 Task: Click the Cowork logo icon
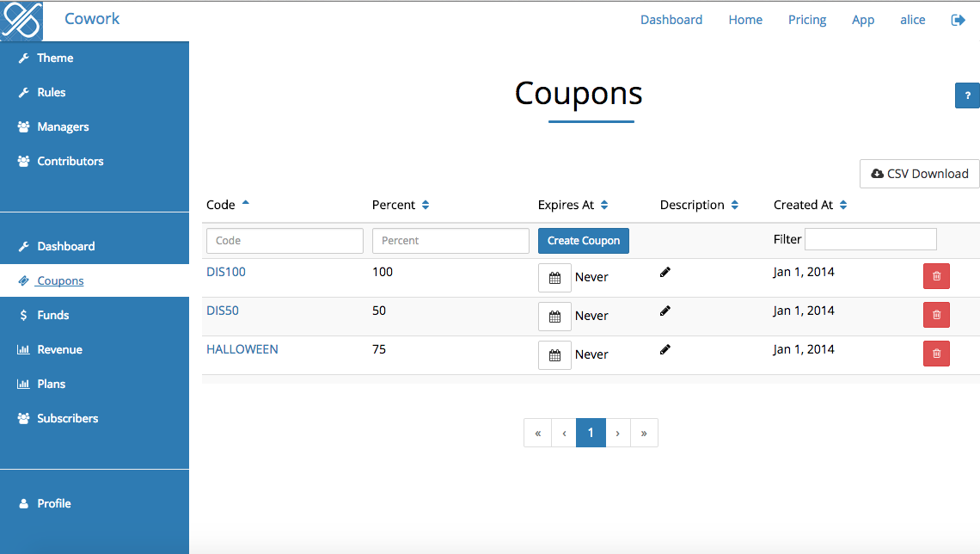pyautogui.click(x=21, y=21)
